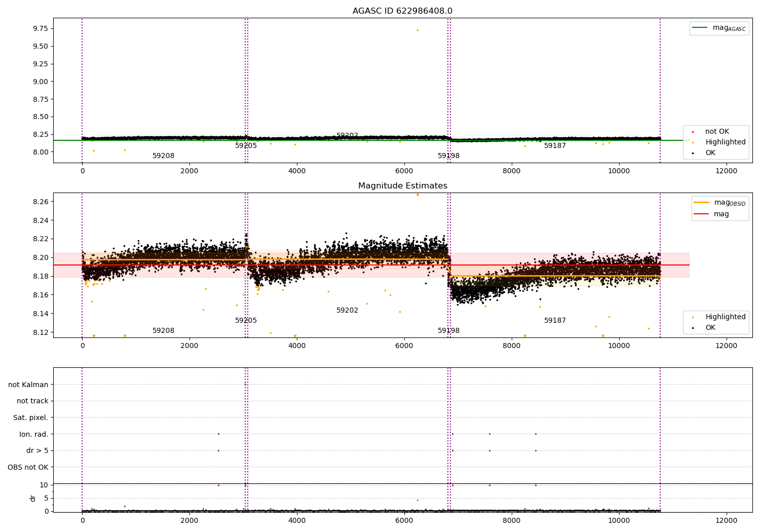This screenshot has height=532, width=760.
Task: Click the "Magnitude Estimates" plot title
Action: pos(402,186)
